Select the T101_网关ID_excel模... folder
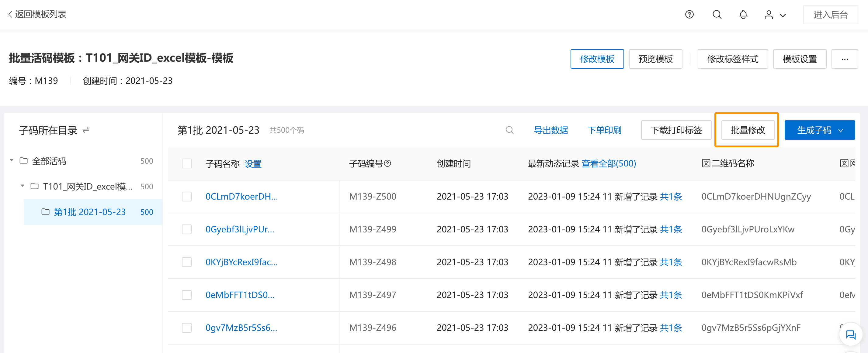 pos(82,186)
